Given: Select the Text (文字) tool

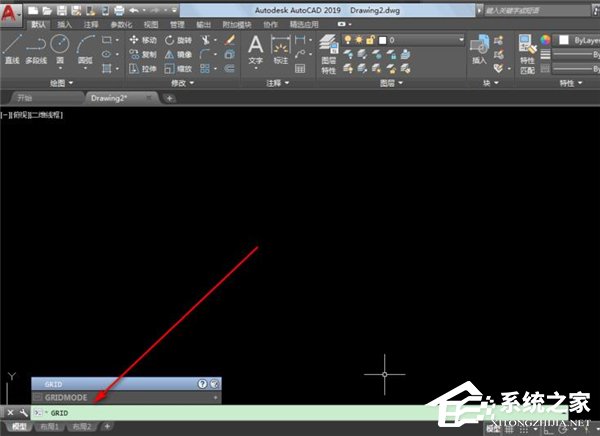Looking at the screenshot, I should tap(256, 49).
